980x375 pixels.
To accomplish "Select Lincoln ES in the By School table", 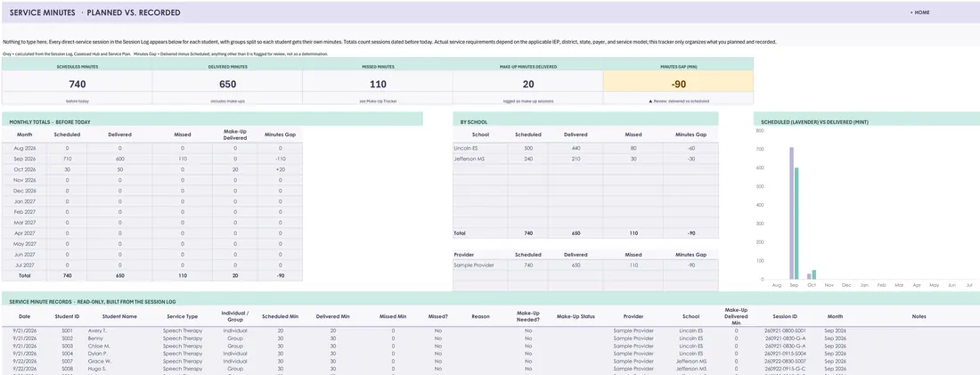I will (465, 148).
